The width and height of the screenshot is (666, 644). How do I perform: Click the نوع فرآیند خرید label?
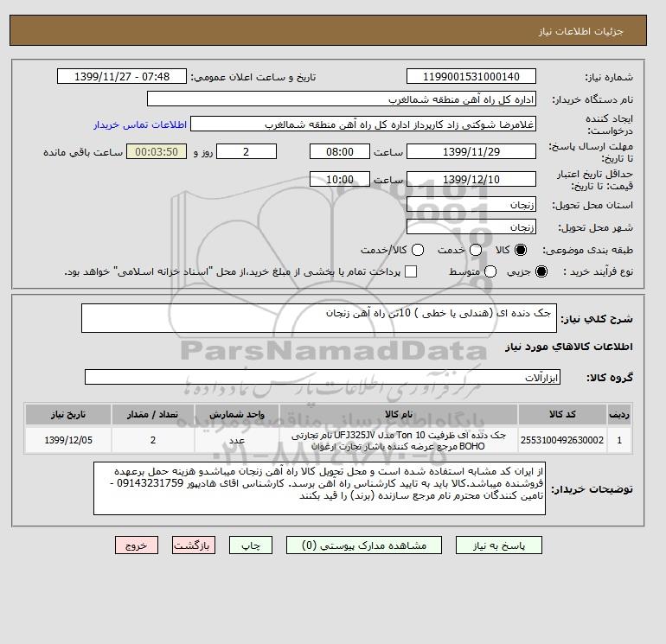[x=598, y=271]
